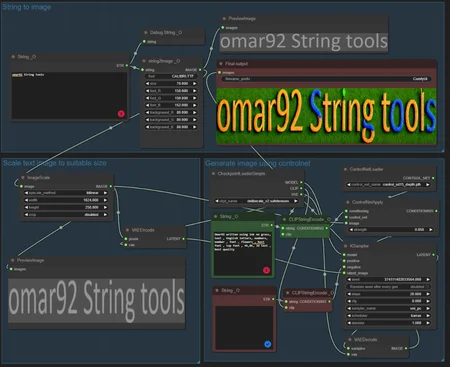Click the latent_image input port of KSampler
The image size is (450, 367).
click(344, 273)
